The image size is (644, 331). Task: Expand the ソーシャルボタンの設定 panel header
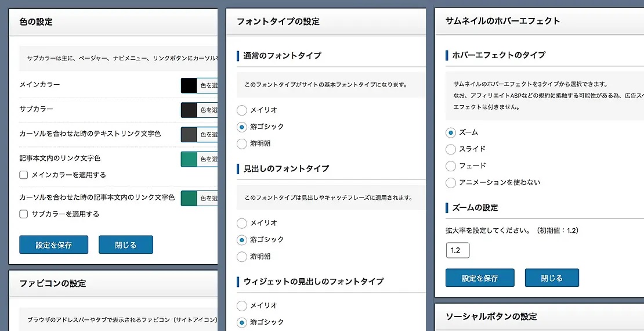[x=539, y=316]
